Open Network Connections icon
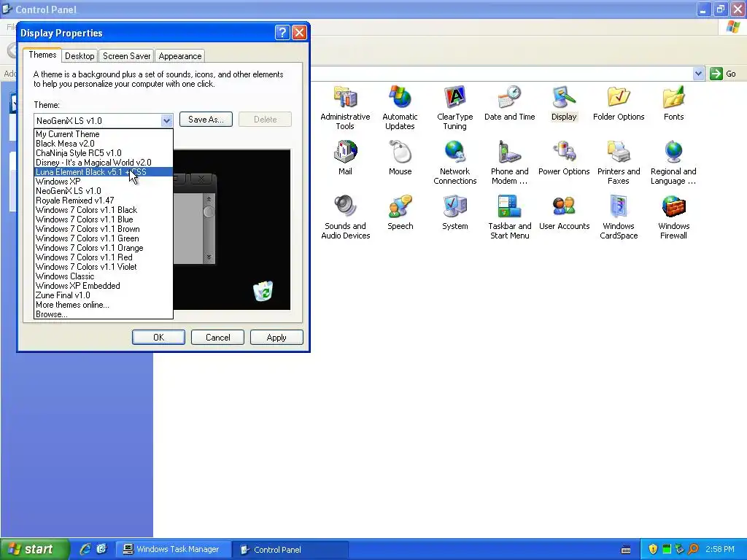This screenshot has height=560, width=747. (455, 152)
